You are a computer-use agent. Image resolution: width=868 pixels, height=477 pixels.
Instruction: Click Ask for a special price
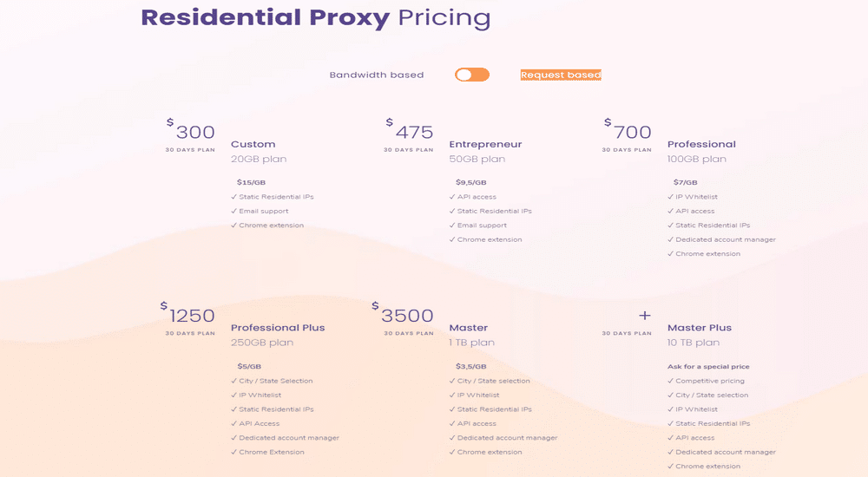pyautogui.click(x=708, y=366)
